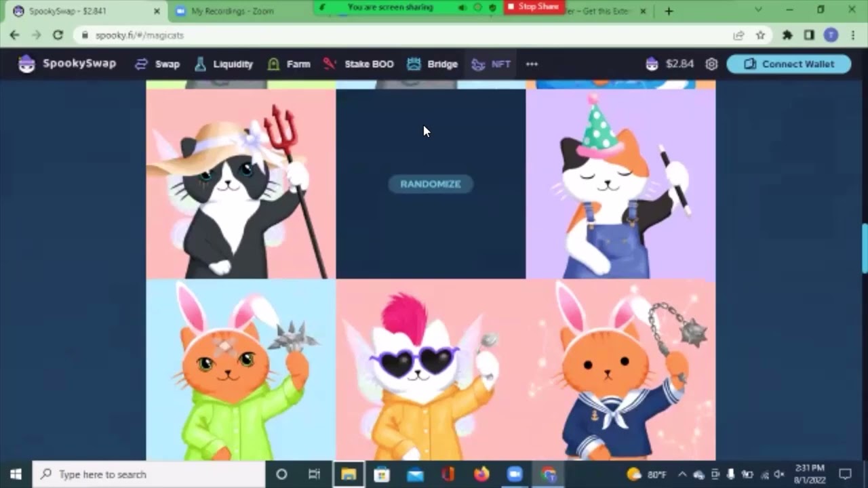868x488 pixels.
Task: Toggle the Chrome side panel icon
Action: click(809, 35)
